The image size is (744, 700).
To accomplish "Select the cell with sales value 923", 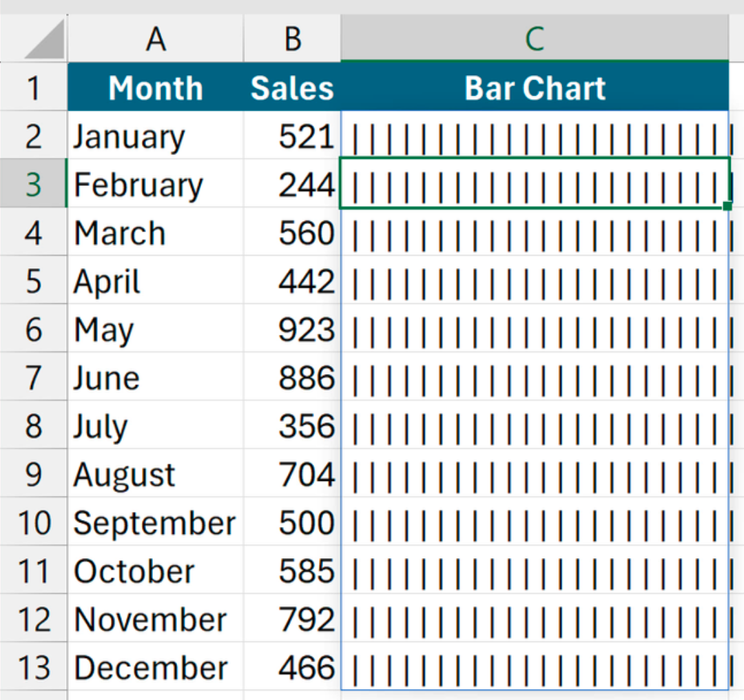I will click(292, 329).
